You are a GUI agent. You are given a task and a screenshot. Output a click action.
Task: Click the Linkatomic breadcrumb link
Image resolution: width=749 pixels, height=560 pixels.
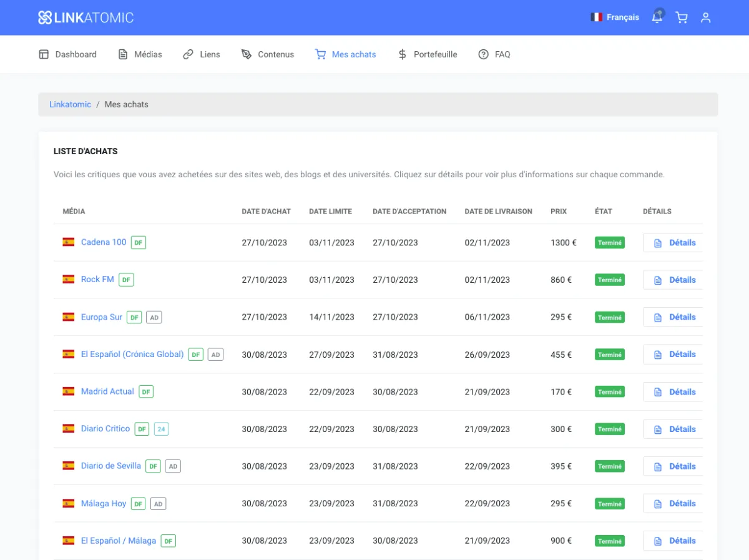[70, 104]
